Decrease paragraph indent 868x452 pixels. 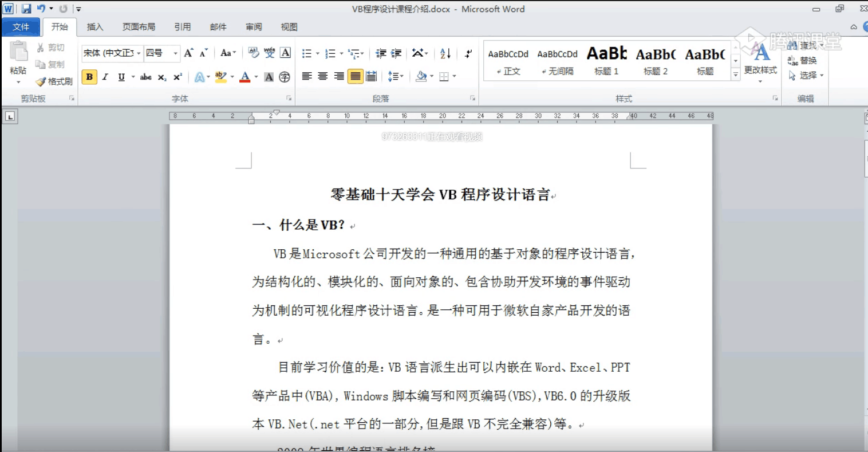click(x=381, y=53)
